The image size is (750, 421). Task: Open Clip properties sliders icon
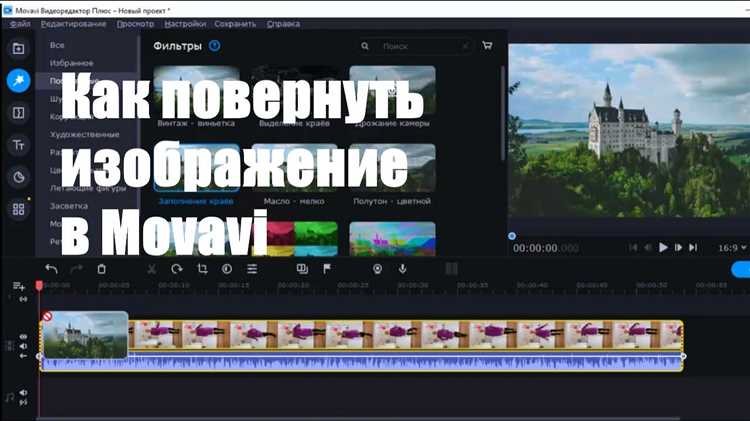252,269
